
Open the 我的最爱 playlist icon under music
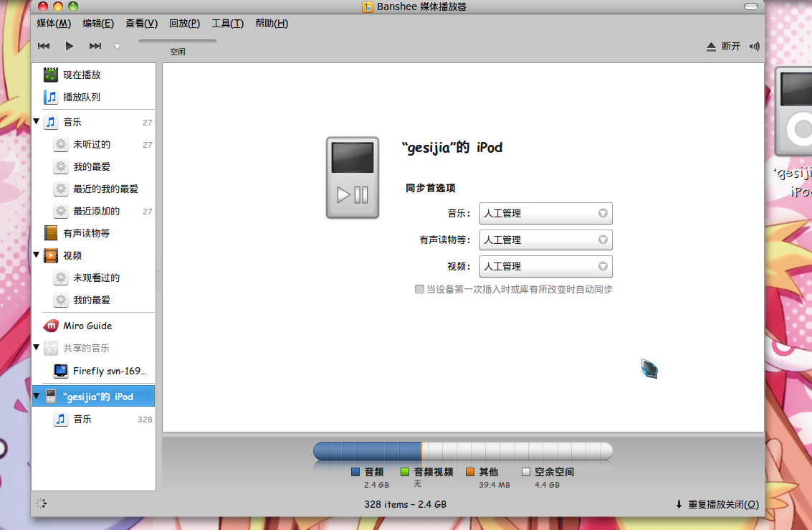point(61,166)
